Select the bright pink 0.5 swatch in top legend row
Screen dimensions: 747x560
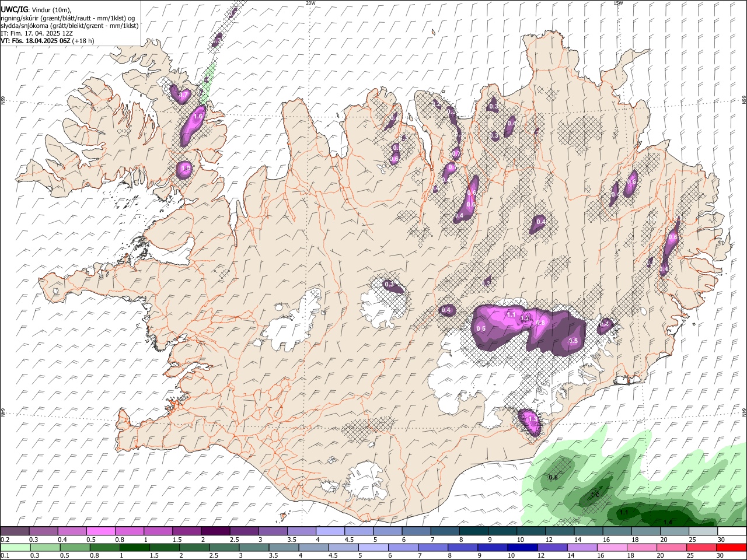(x=100, y=531)
